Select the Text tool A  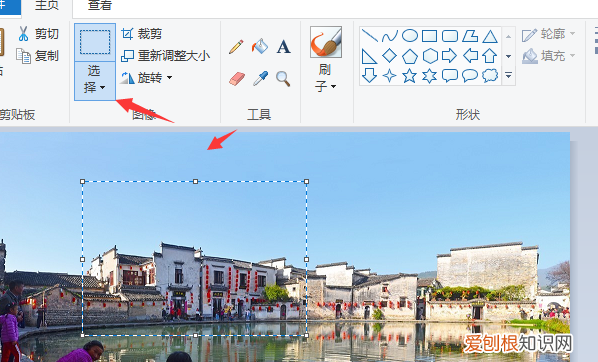coord(283,47)
